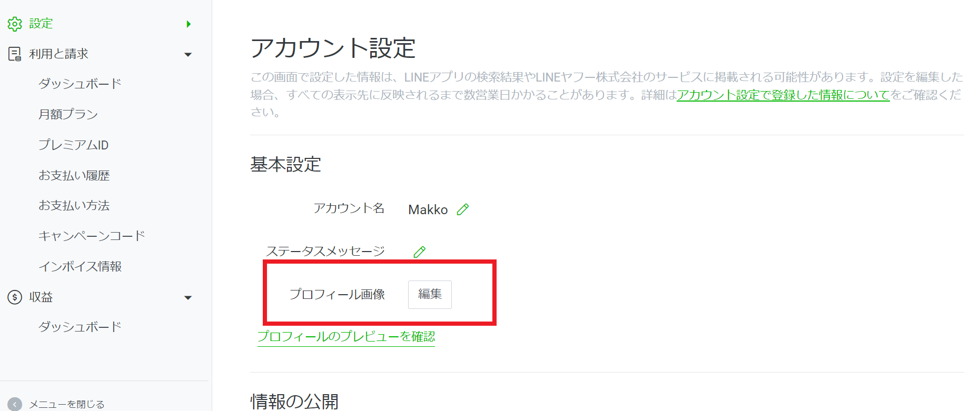Open アカウント設定で登録した情報について link

coord(783,95)
